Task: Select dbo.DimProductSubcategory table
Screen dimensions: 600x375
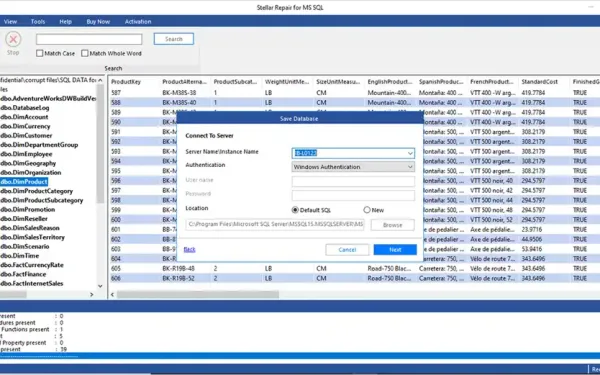Action: pyautogui.click(x=41, y=200)
